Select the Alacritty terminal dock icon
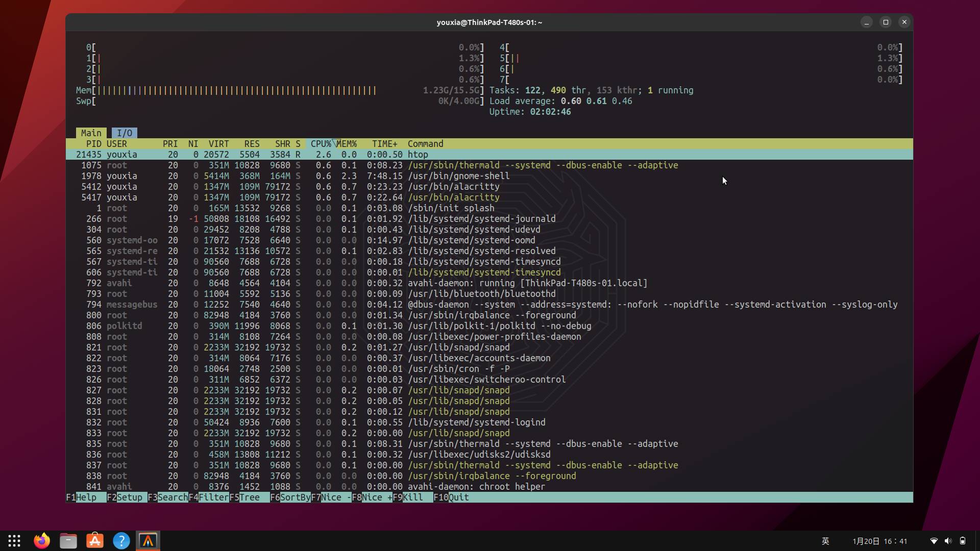Viewport: 980px width, 551px height. (148, 541)
